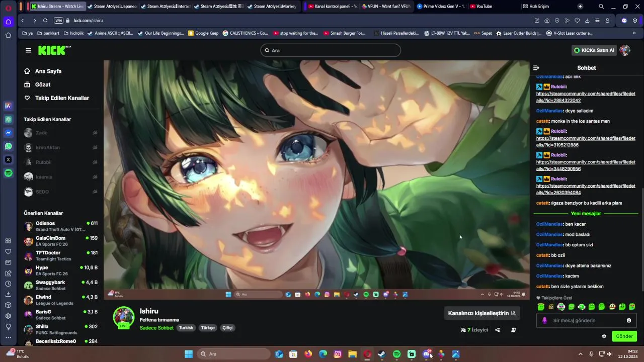Click the KICK logo
The image size is (644, 362).
click(x=54, y=50)
